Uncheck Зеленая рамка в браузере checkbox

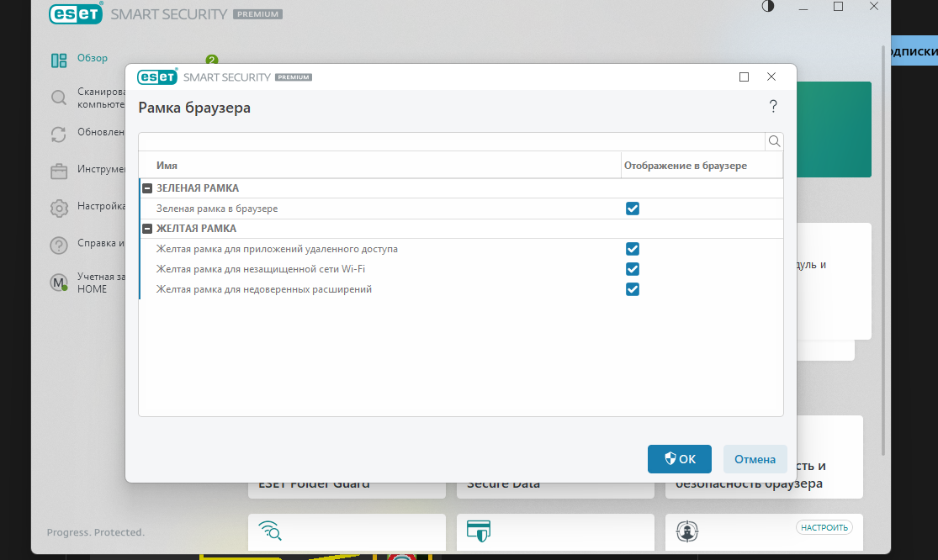coord(633,209)
